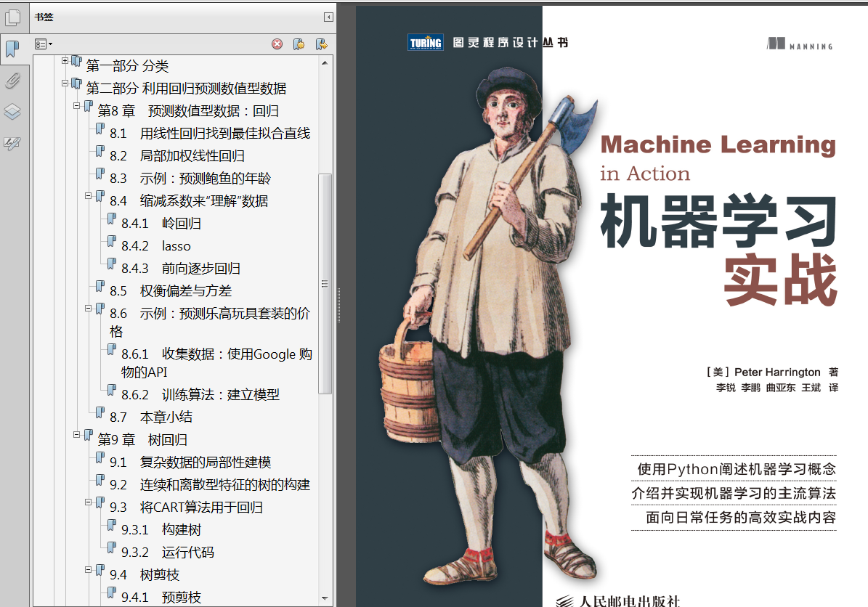The height and width of the screenshot is (607, 868).
Task: Click the bookmarks vertical scrollbar thumb
Action: click(x=325, y=284)
